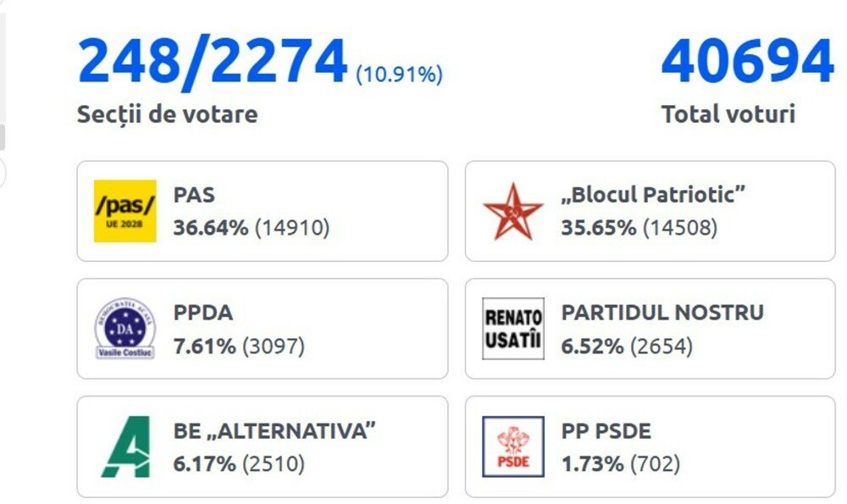This screenshot has width=847, height=504.
Task: Click the yellow /pas/ UE 2028 logo
Action: pyautogui.click(x=124, y=211)
